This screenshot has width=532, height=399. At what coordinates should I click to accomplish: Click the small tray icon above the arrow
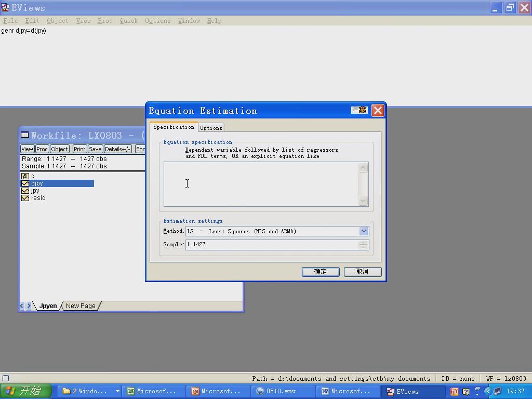[x=477, y=389]
